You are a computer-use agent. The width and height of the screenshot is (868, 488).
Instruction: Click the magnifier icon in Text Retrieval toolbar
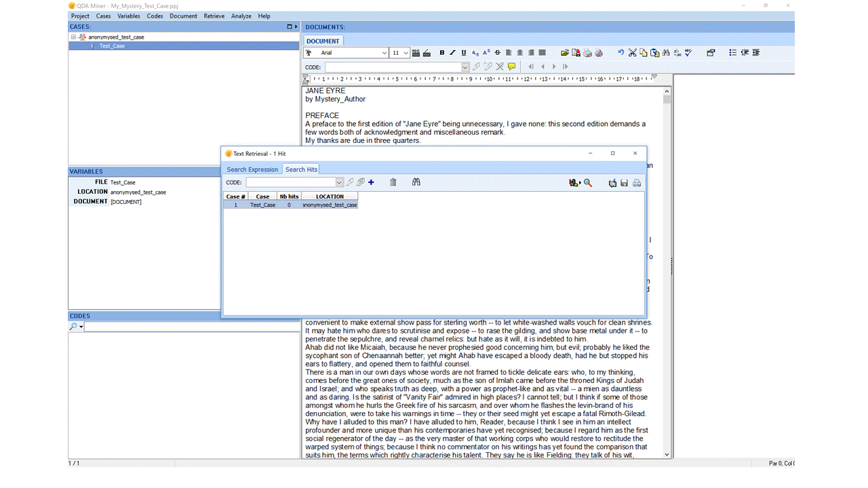point(588,183)
